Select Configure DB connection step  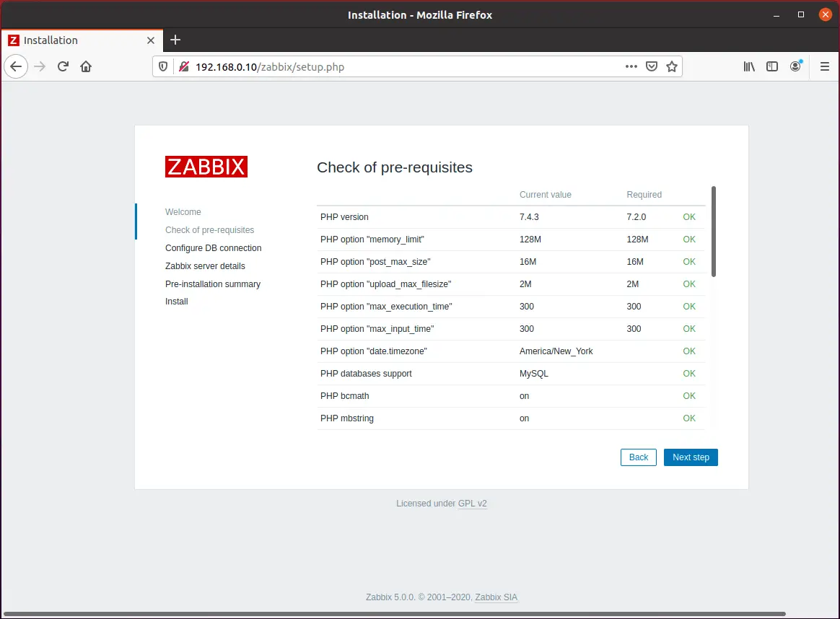coord(213,248)
